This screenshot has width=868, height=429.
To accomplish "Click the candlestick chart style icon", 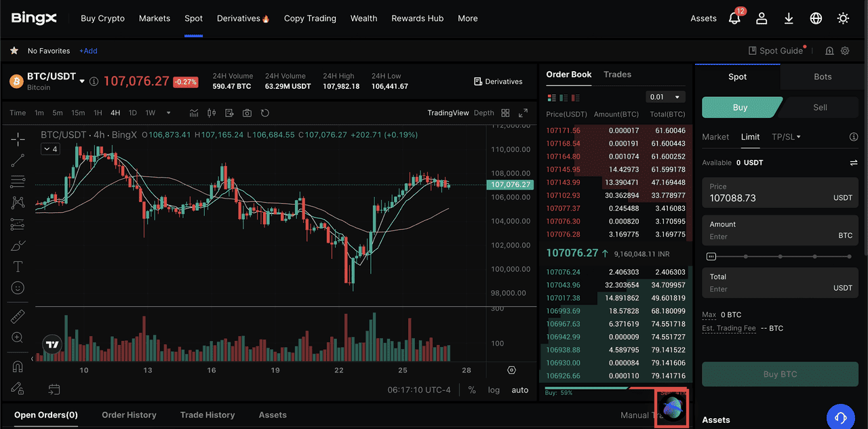I will [x=212, y=113].
